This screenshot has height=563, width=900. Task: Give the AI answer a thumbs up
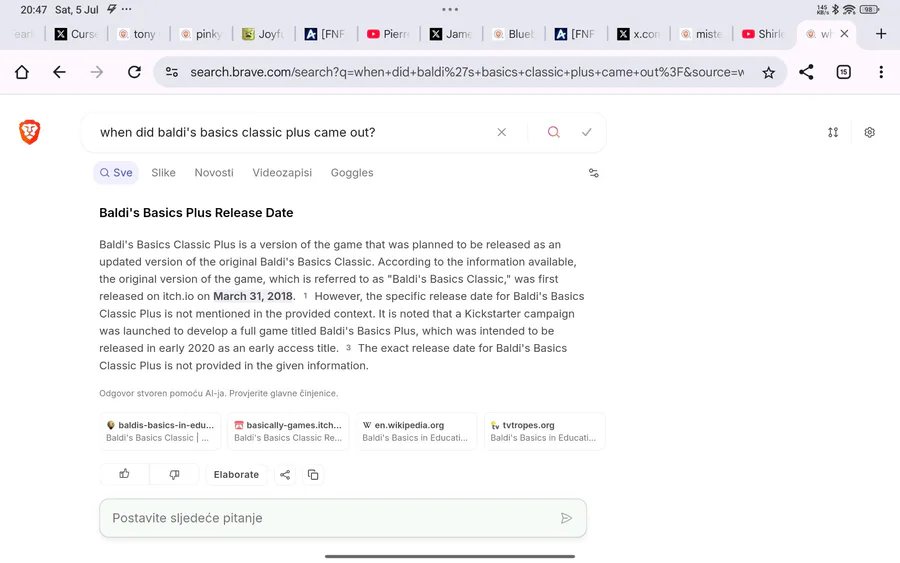point(125,474)
